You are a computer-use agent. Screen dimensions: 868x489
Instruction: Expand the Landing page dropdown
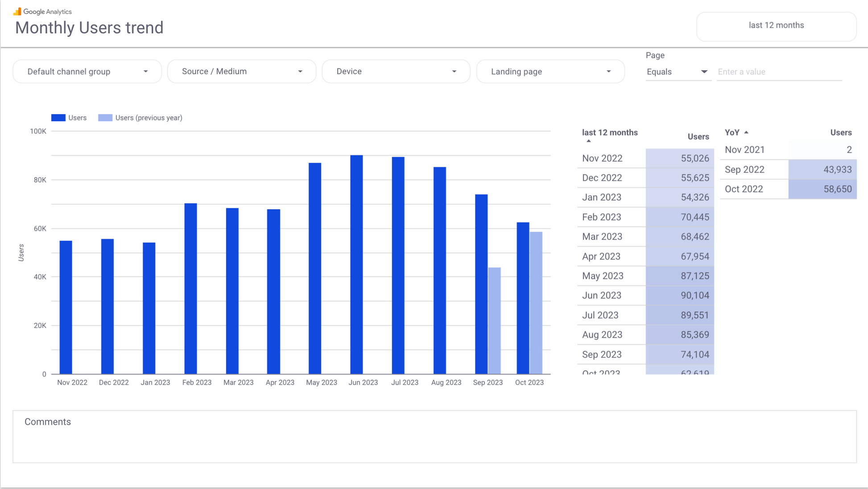point(550,71)
